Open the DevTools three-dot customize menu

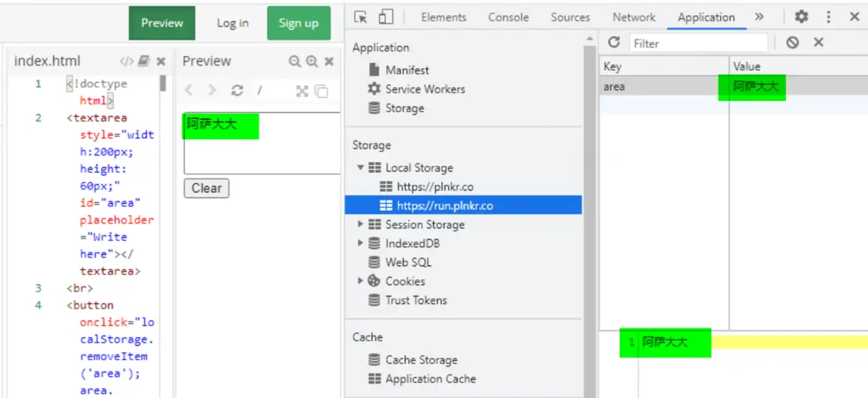828,17
